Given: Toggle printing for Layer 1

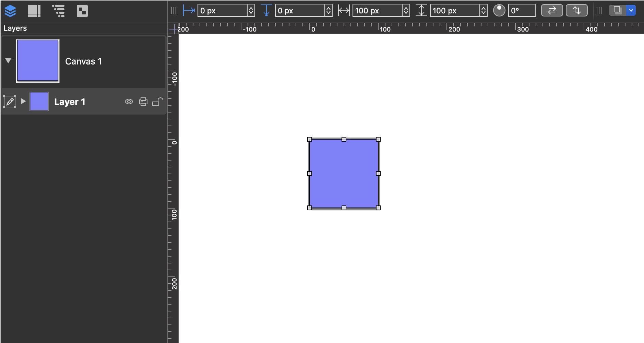Looking at the screenshot, I should coord(143,102).
